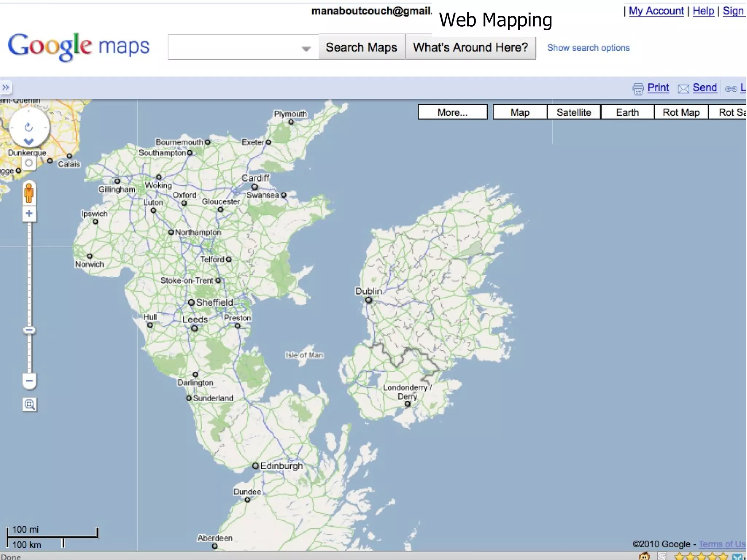Click the zoom slider handle
Screen dimensions: 747x560
tap(29, 330)
